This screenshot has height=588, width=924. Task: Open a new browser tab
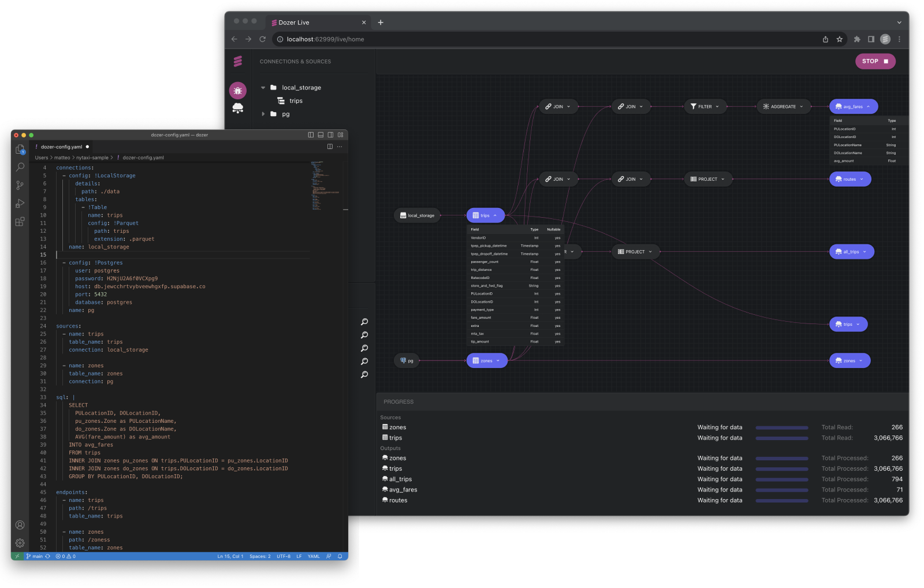[381, 23]
